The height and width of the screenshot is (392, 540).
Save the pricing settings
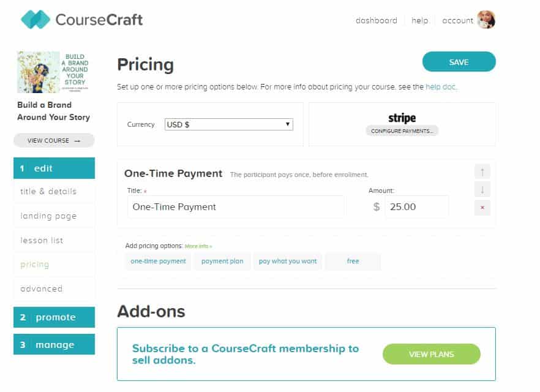pos(459,62)
